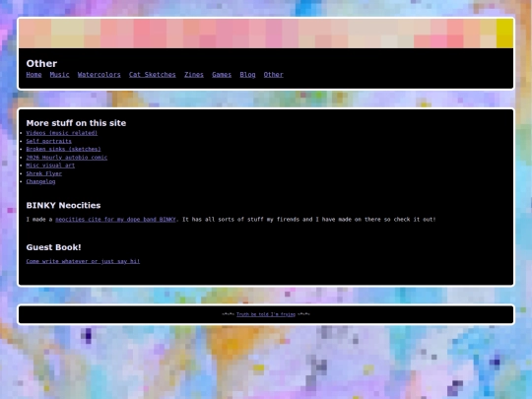Click the 'Other' page heading
The image size is (532, 399).
41,63
